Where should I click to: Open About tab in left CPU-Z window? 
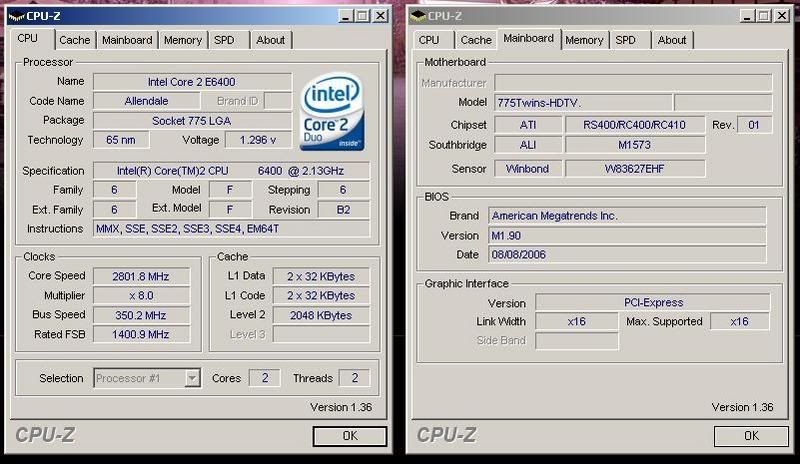coord(270,40)
